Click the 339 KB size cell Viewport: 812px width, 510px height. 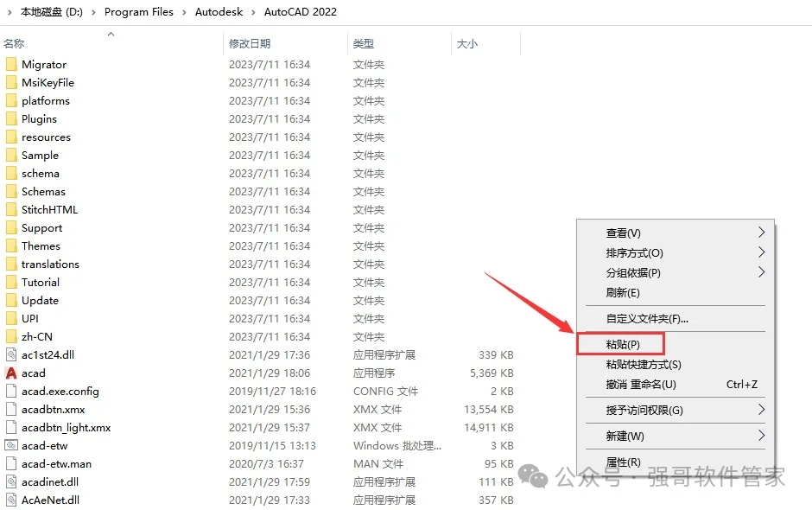[496, 354]
